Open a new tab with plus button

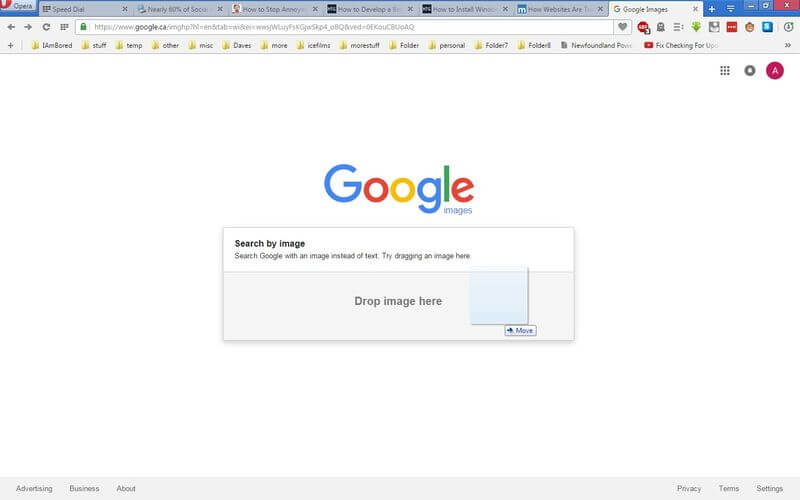712,9
